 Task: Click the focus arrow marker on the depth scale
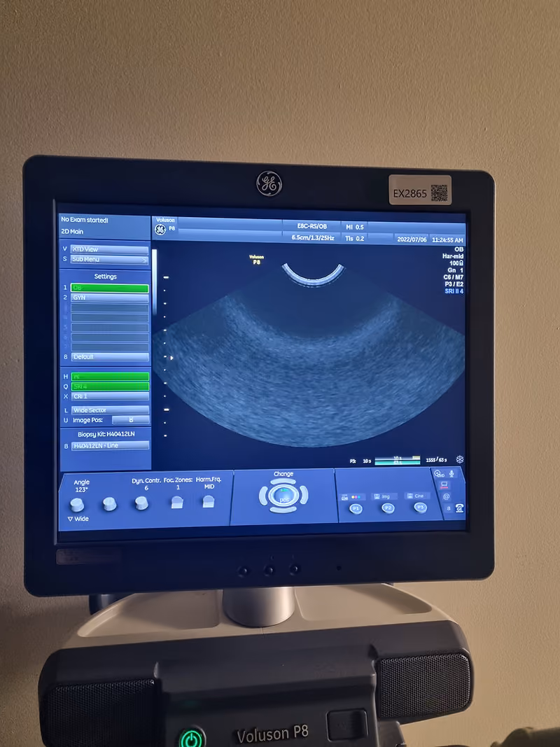[172, 357]
